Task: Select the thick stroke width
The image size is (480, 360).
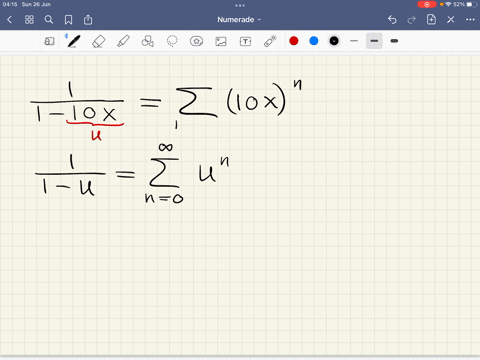Action: [394, 41]
